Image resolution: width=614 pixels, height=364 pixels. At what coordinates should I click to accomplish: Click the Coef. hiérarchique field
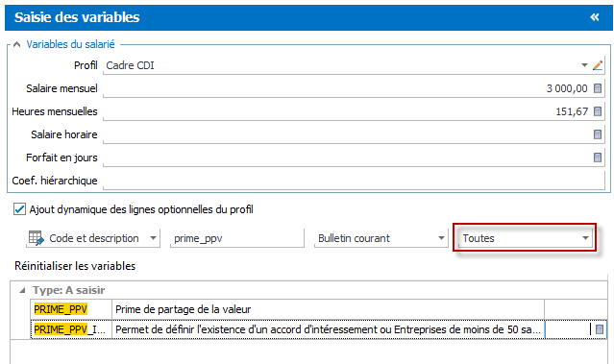pyautogui.click(x=354, y=181)
